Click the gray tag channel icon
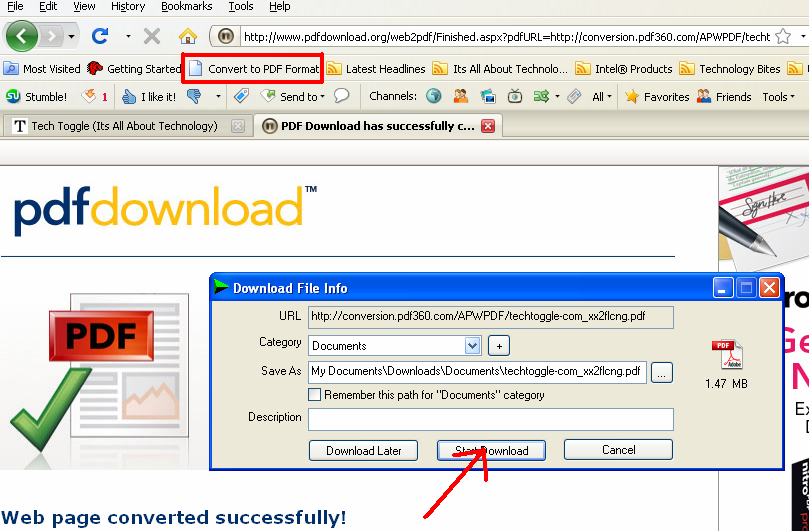Viewport: 809px width, 531px height. [574, 96]
